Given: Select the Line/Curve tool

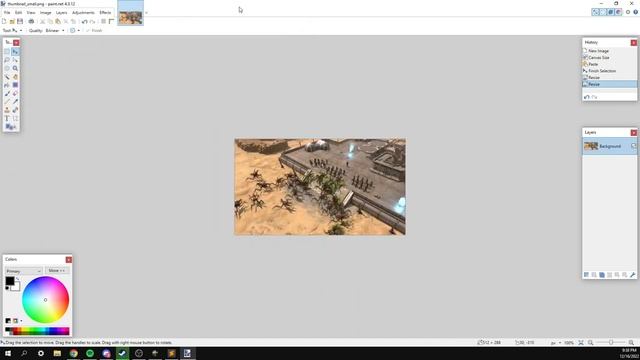Looking at the screenshot, I should 15,118.
